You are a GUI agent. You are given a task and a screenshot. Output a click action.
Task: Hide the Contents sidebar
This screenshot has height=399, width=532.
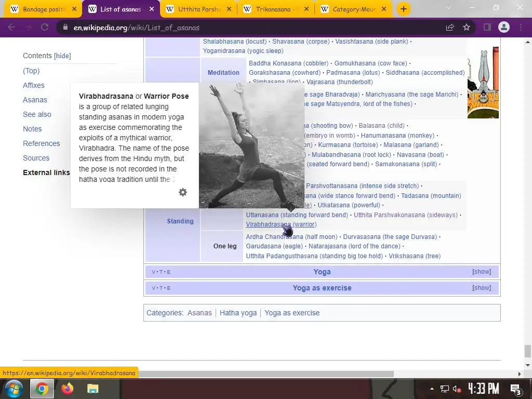pyautogui.click(x=63, y=56)
